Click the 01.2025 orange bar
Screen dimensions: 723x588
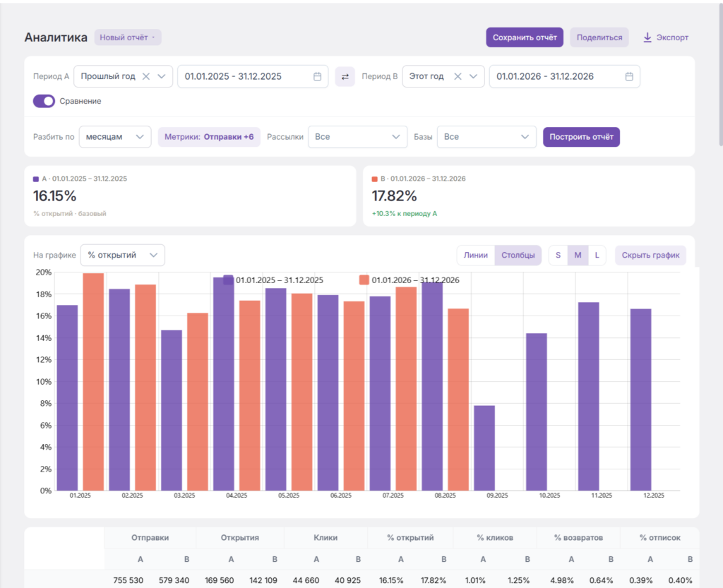click(93, 382)
